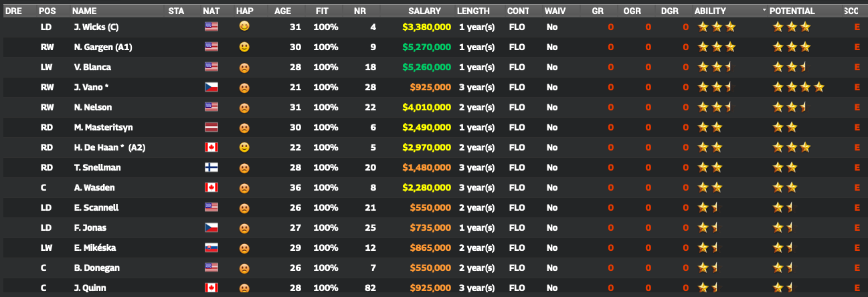Click the waiver status for B. Donegan
The height and width of the screenshot is (297, 868).
(551, 268)
